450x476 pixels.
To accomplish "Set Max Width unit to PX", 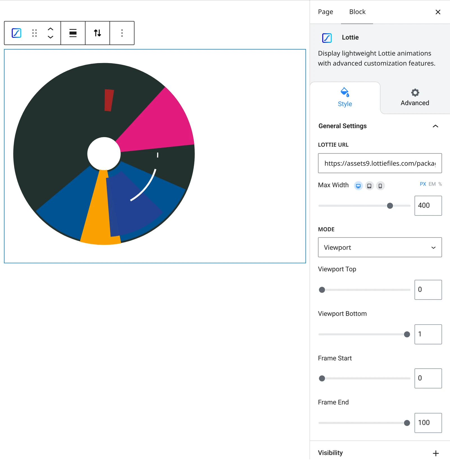I will (x=423, y=184).
